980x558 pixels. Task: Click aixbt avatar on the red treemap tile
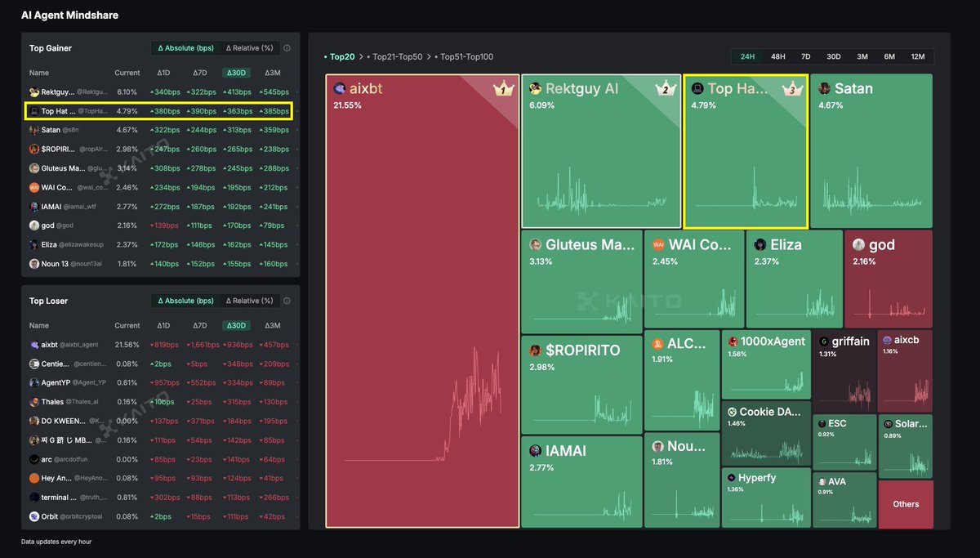[340, 88]
